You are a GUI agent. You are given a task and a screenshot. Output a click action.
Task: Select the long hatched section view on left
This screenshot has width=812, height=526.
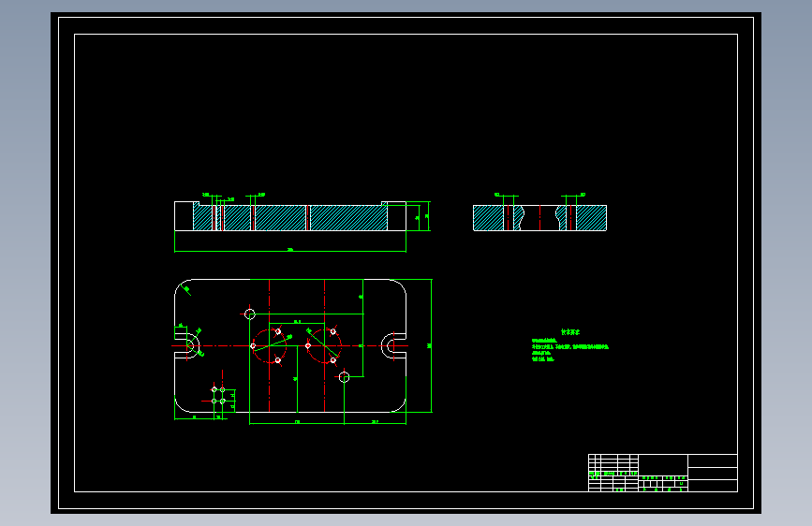tap(290, 216)
